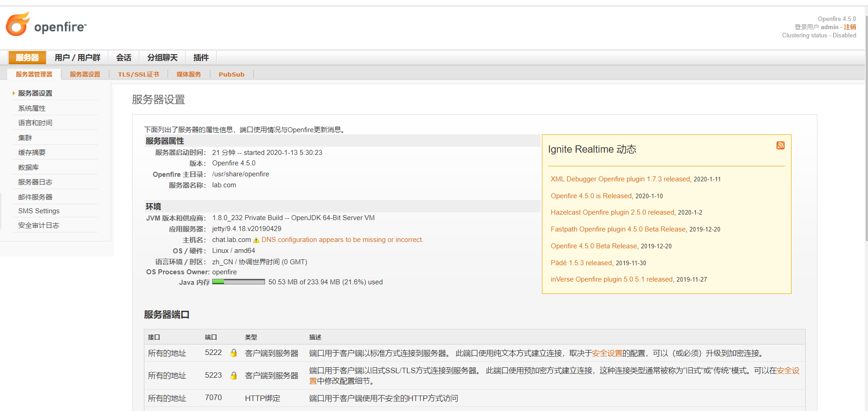Open the 服务器 main tab
This screenshot has width=868, height=411.
pos(27,57)
